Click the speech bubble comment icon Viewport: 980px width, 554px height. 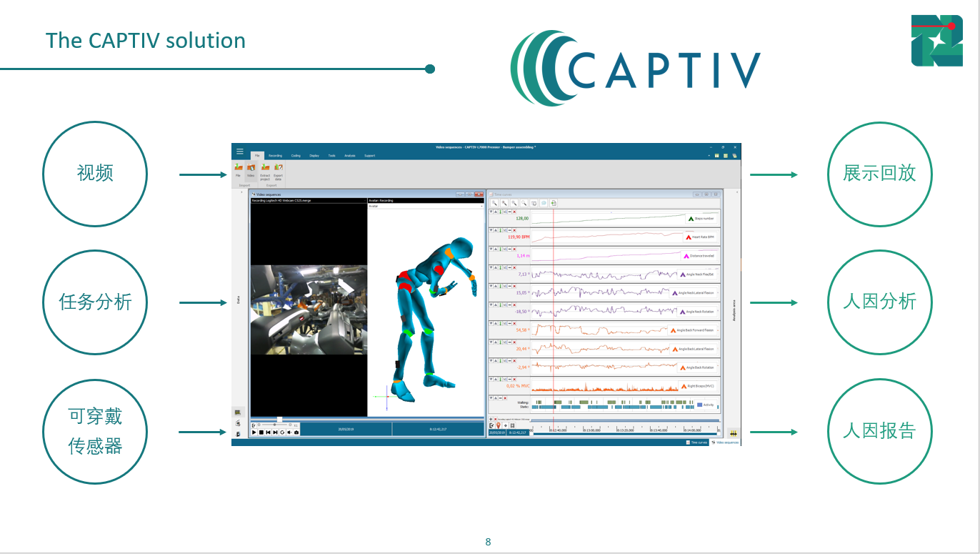click(544, 203)
